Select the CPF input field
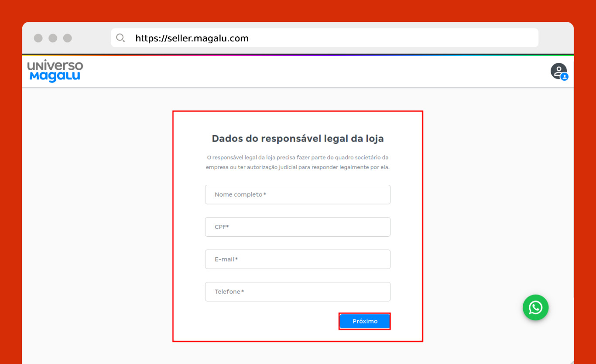 click(298, 227)
